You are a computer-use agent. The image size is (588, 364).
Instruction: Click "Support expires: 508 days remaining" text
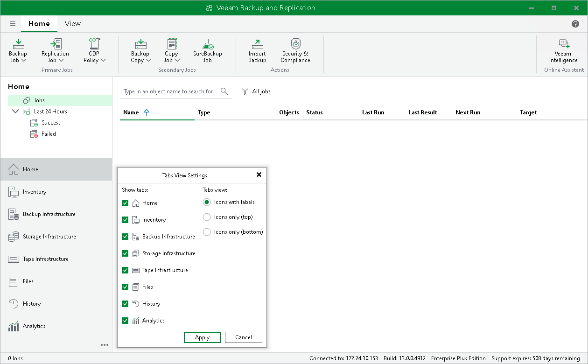click(536, 358)
